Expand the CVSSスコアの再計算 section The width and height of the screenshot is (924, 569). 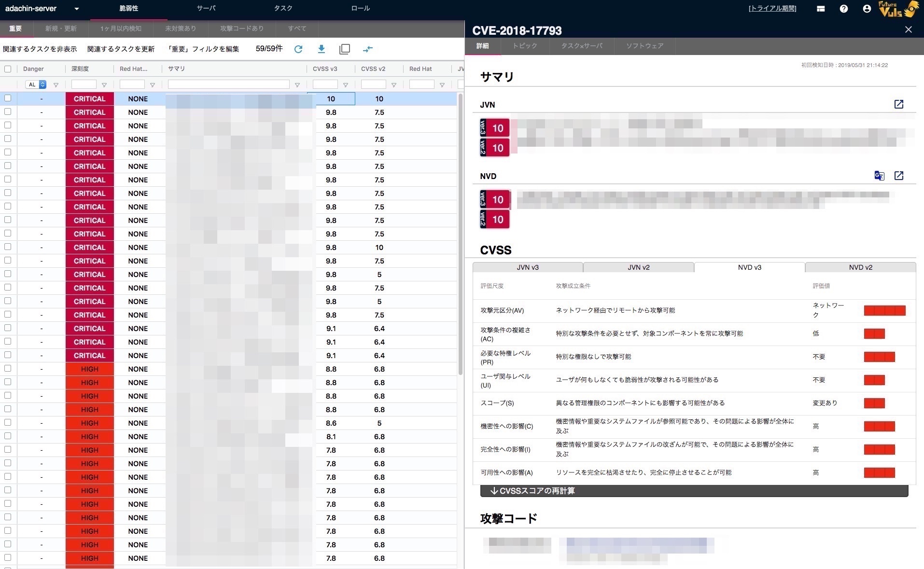pos(694,491)
